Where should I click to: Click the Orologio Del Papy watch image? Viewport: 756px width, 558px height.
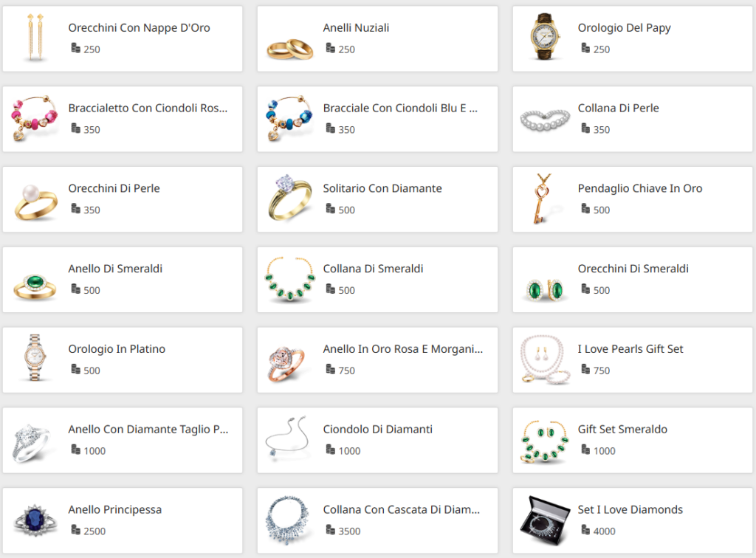pyautogui.click(x=545, y=37)
